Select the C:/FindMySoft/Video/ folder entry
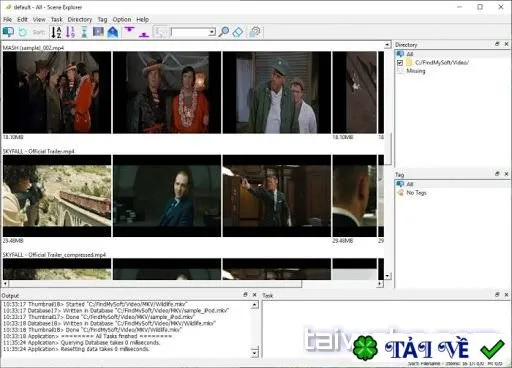The image size is (512, 368). 442,63
